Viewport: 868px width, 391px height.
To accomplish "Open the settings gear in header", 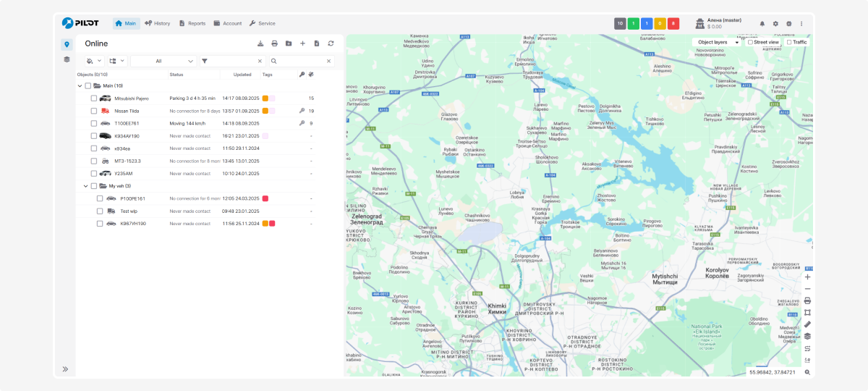I will click(775, 24).
